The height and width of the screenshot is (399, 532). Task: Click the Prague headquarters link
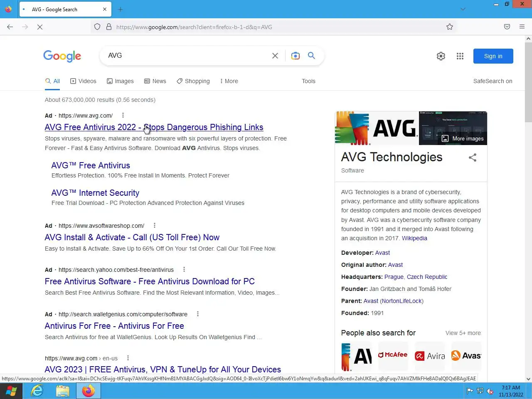394,277
